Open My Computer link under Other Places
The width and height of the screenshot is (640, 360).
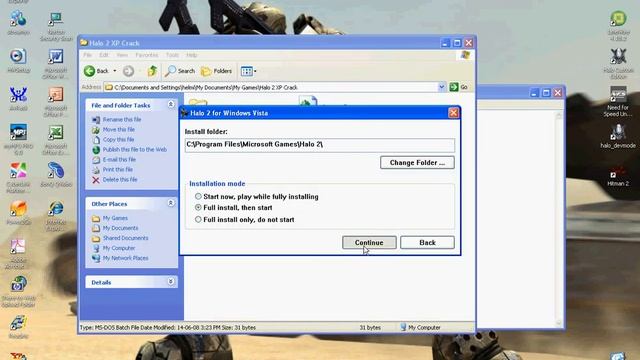tap(119, 248)
